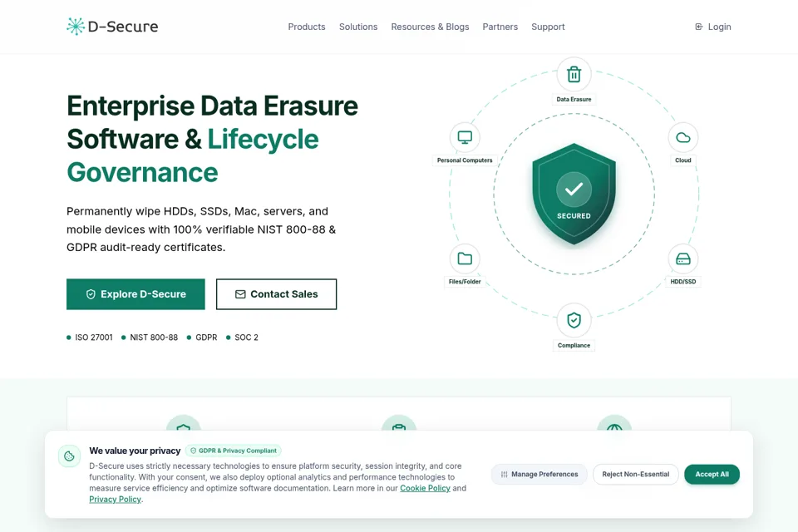Viewport: 798px width, 532px height.
Task: Click the "Files/Folder" label
Action: (465, 282)
